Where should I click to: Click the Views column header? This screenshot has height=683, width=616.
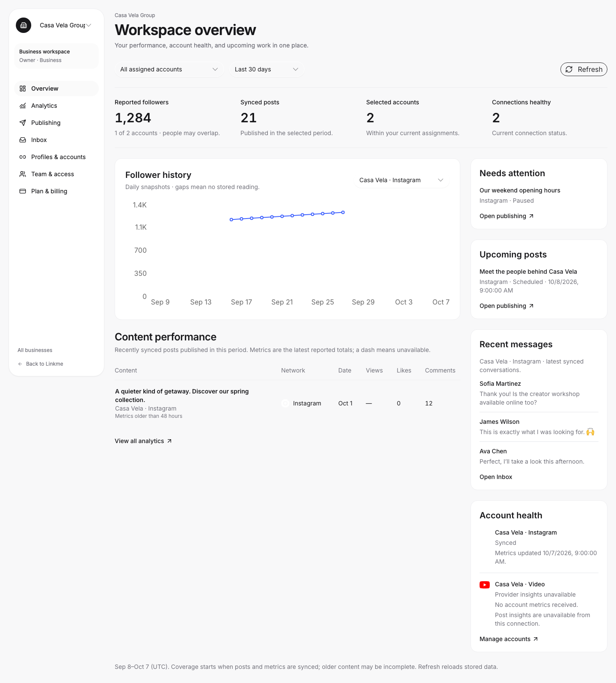(374, 370)
